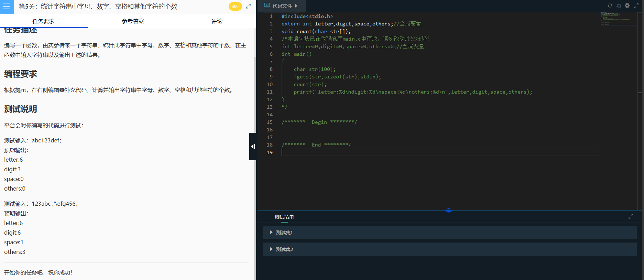Open the blue hamburger menu
The height and width of the screenshot is (280, 644).
coord(7,7)
